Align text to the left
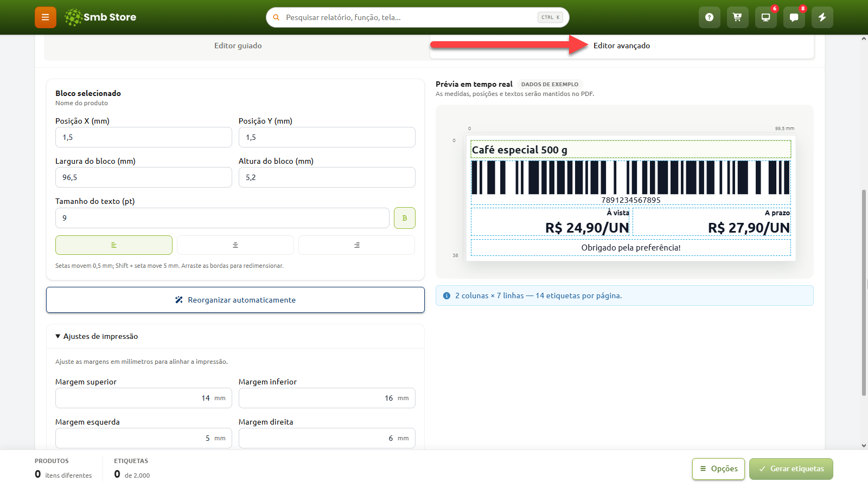The height and width of the screenshot is (488, 868). tap(114, 245)
